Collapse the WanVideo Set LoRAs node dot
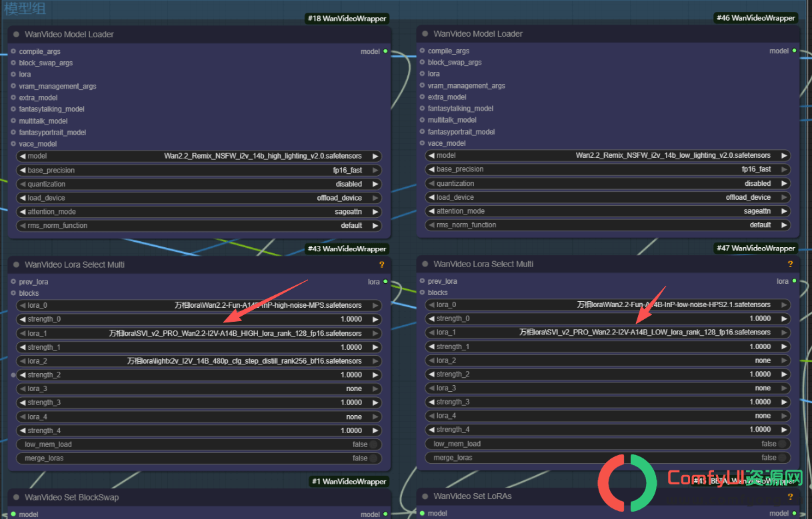 425,496
